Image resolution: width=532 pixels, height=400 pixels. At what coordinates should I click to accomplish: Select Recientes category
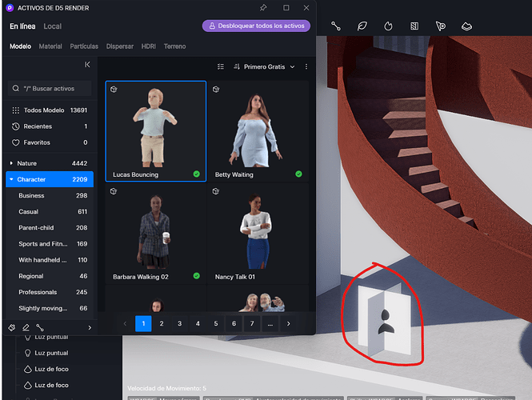click(50, 126)
